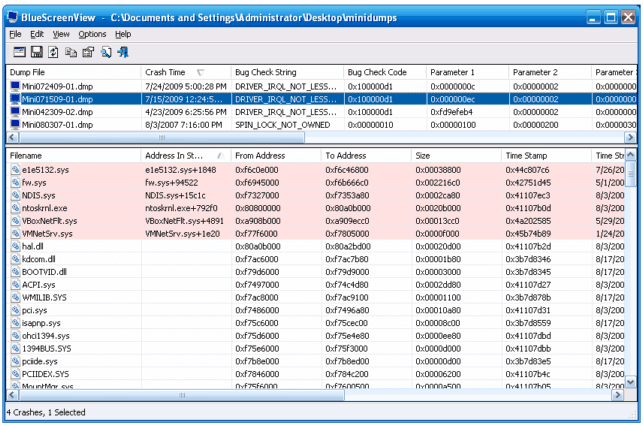The image size is (643, 426).
Task: Open the Options menu
Action: point(92,34)
